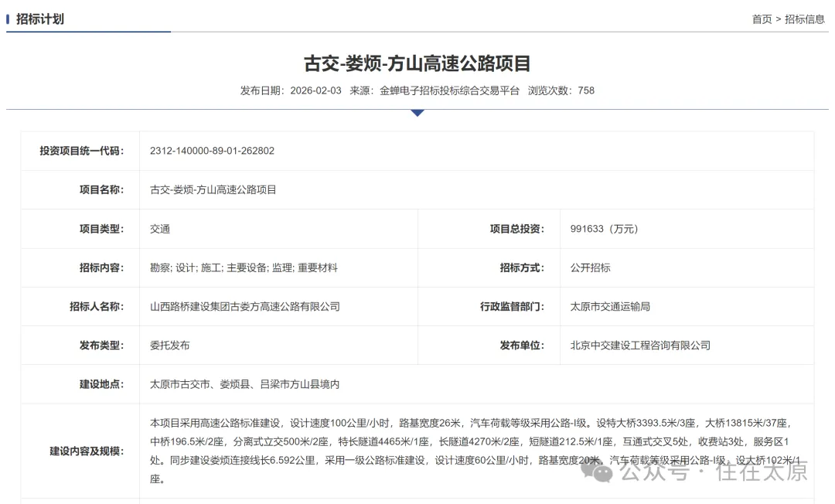Click 北京中交建设工程咨询有限公司
The image size is (835, 504).
click(641, 346)
